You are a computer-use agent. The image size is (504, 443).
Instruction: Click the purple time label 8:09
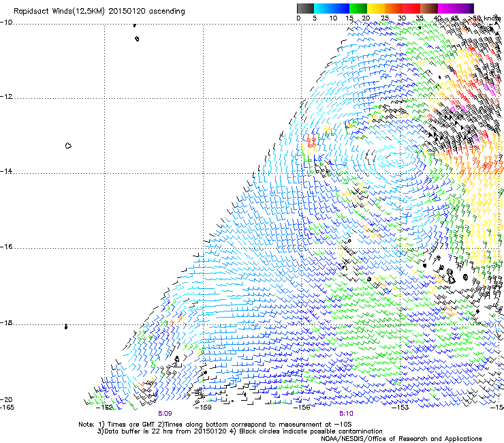pyautogui.click(x=165, y=414)
